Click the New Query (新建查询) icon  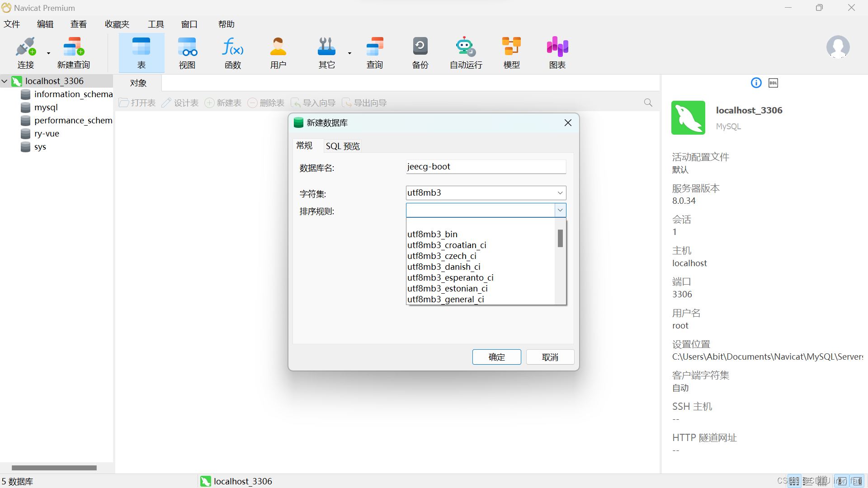[x=74, y=53]
